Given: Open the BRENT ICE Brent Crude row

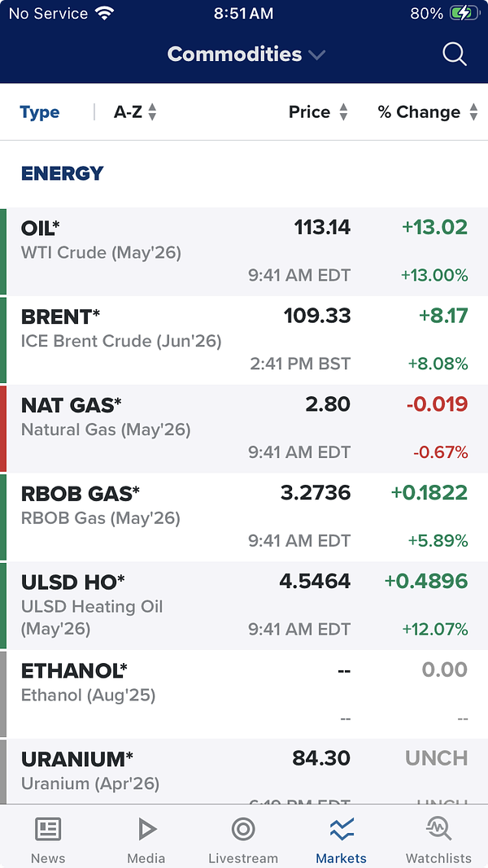Looking at the screenshot, I should click(x=244, y=340).
